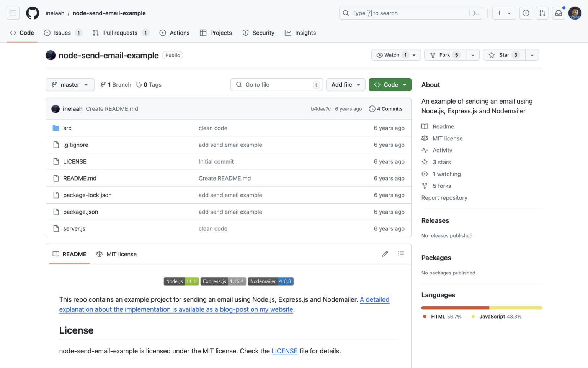Open src folder

click(x=67, y=128)
